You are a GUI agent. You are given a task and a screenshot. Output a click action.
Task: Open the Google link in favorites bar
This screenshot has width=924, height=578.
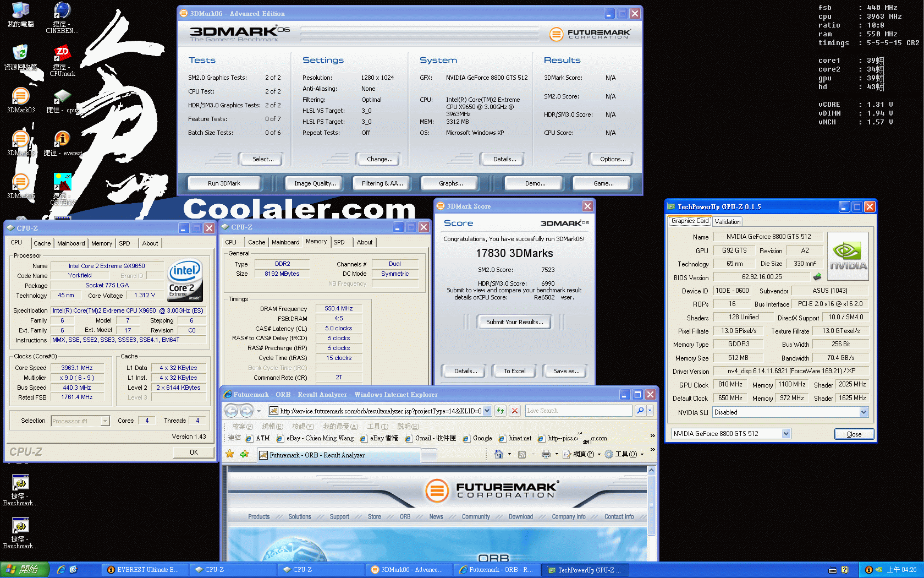pos(477,438)
